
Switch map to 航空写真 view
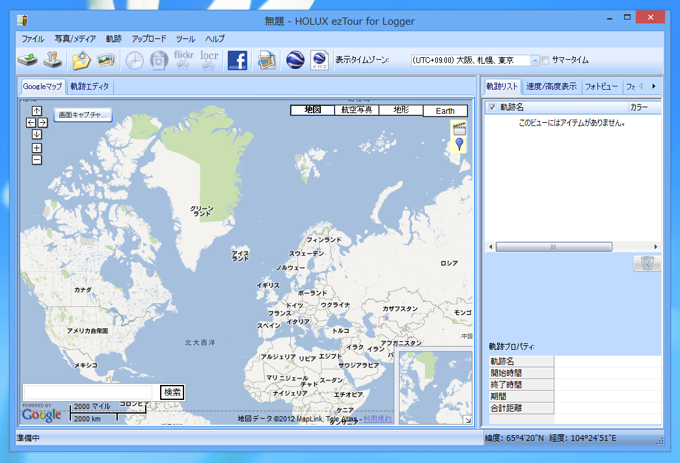pos(356,110)
